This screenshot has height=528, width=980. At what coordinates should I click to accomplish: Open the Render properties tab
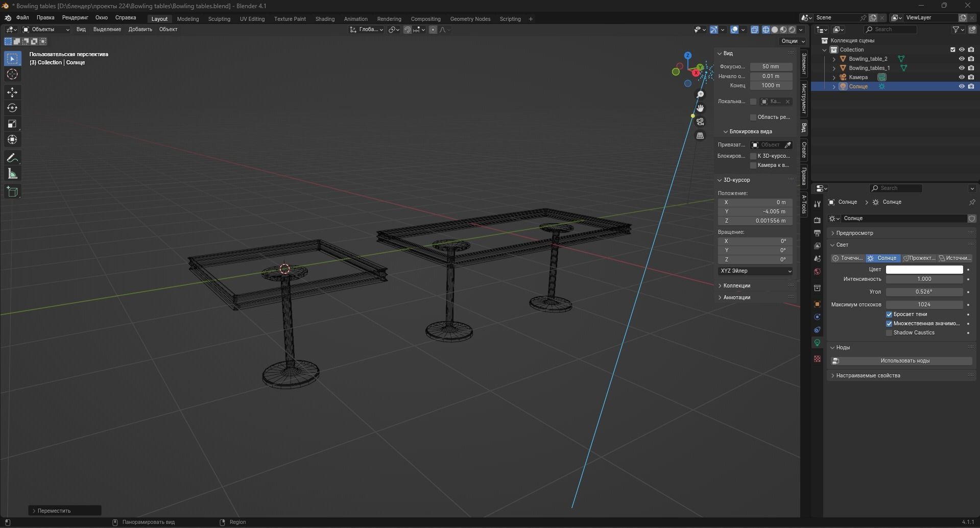(817, 220)
